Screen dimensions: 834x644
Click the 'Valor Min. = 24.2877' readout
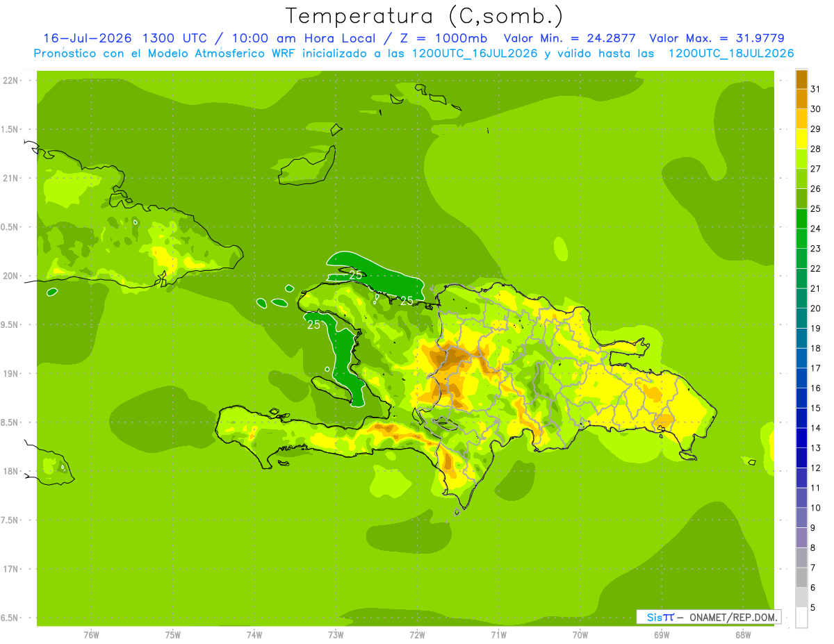(569, 38)
